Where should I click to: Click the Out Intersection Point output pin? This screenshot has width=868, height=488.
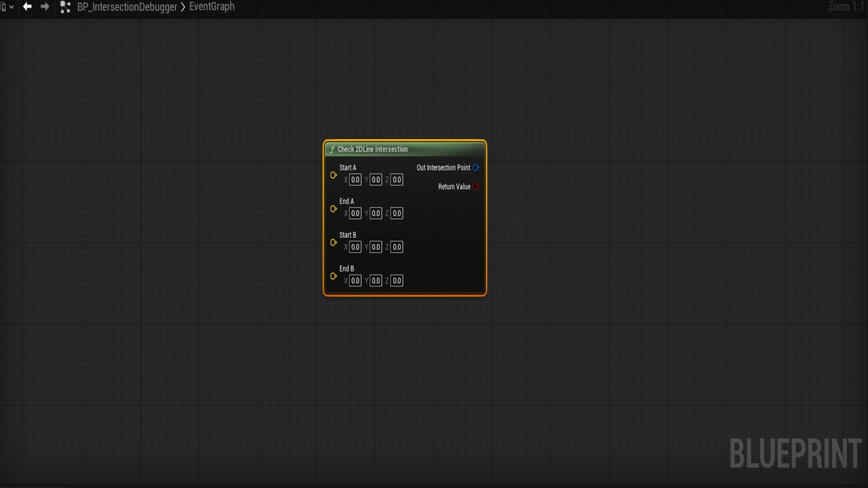(x=475, y=167)
